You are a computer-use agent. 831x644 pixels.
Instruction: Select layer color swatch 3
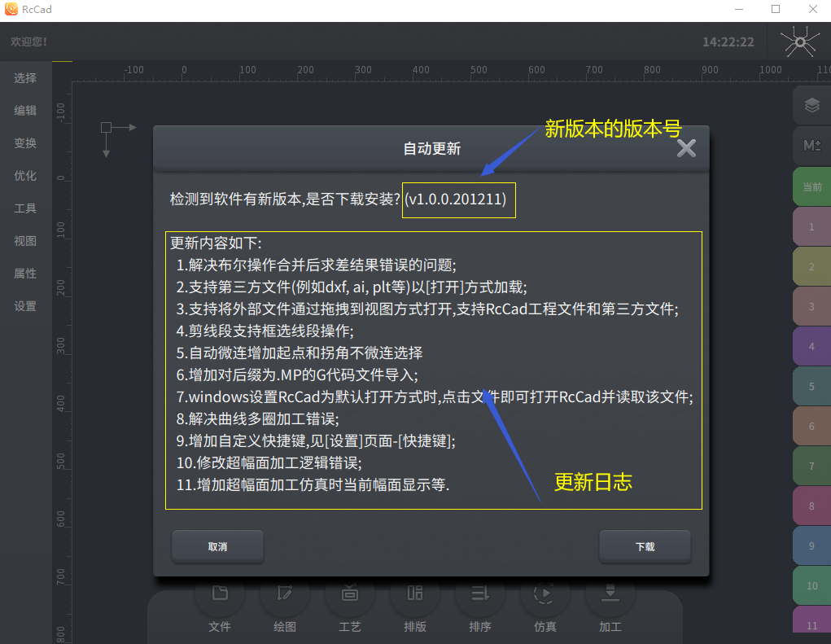pyautogui.click(x=812, y=306)
